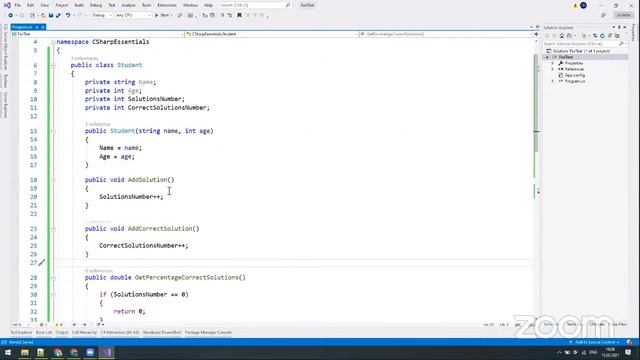Click the reference CodeLens above Student constructor
640x360 pixels.
[x=98, y=124]
